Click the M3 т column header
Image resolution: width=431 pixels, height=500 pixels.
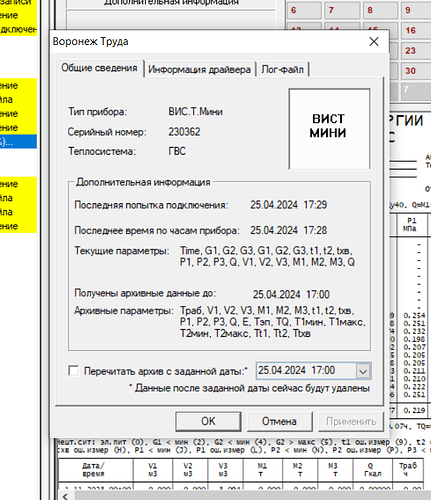(x=335, y=470)
